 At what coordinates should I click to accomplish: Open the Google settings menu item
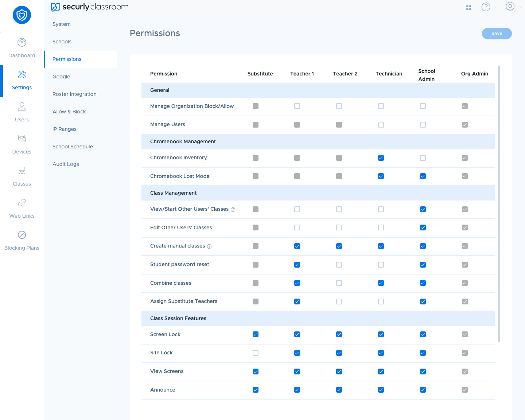click(80, 77)
